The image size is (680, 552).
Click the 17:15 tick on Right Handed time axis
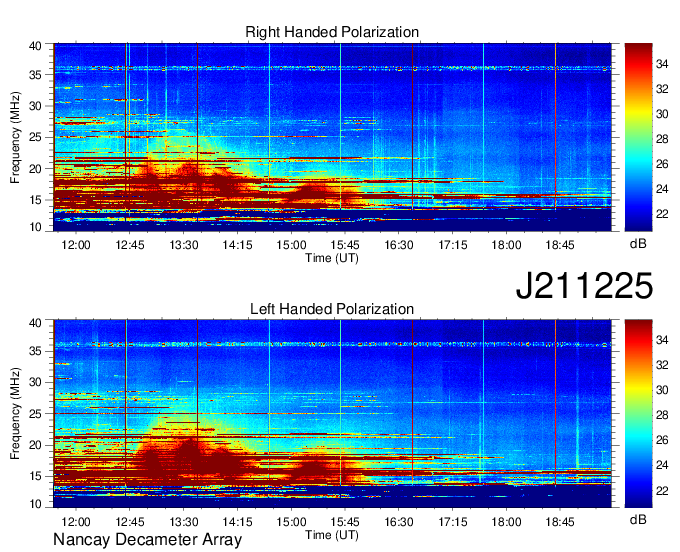pos(452,245)
